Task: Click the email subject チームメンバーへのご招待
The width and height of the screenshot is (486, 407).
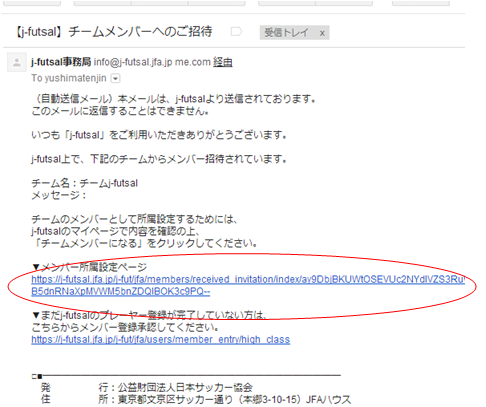Action: pos(140,32)
